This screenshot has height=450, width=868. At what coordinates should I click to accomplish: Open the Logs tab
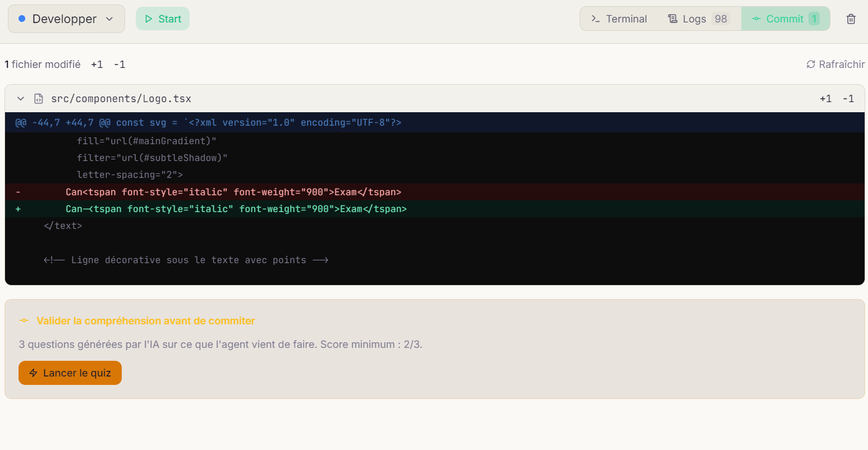[x=698, y=19]
